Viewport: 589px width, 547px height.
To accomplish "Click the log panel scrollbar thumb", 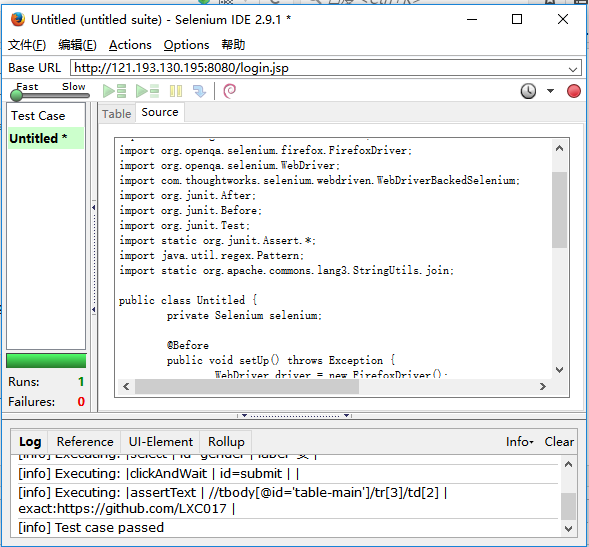I will point(568,506).
